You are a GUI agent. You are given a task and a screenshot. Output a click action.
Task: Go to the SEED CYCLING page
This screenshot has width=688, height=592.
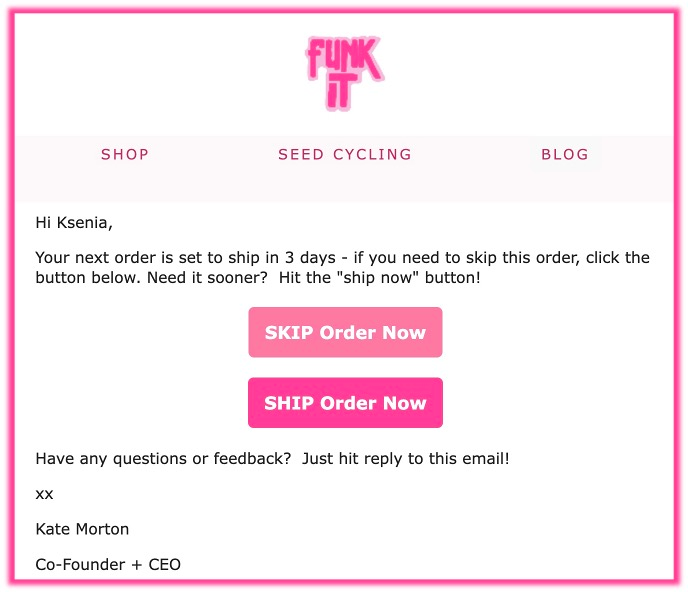(345, 154)
